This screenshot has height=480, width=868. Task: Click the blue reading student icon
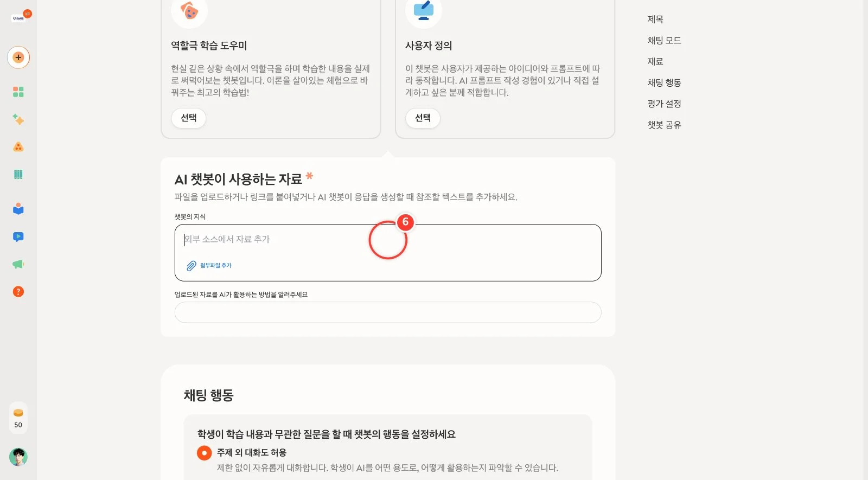pyautogui.click(x=18, y=209)
